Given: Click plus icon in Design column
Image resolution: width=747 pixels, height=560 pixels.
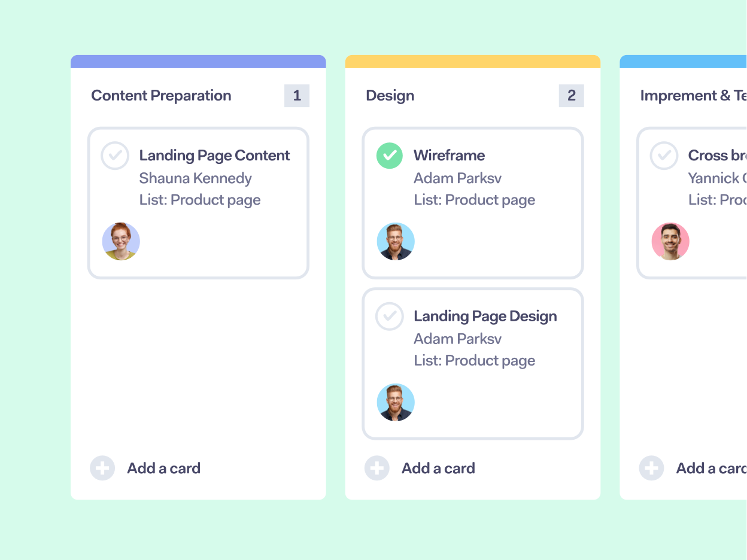Looking at the screenshot, I should pyautogui.click(x=377, y=468).
